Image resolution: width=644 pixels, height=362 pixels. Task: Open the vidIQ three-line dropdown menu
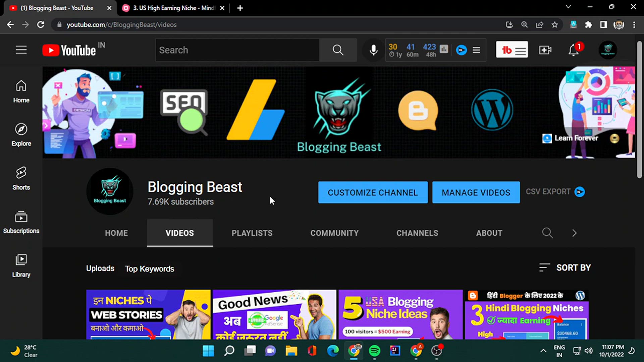(x=476, y=50)
